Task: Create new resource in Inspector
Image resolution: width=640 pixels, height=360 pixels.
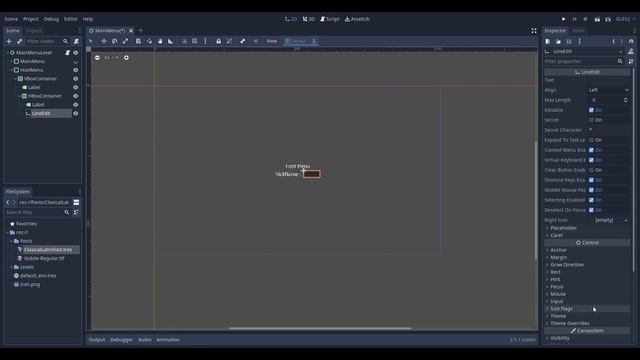Action: coord(548,41)
